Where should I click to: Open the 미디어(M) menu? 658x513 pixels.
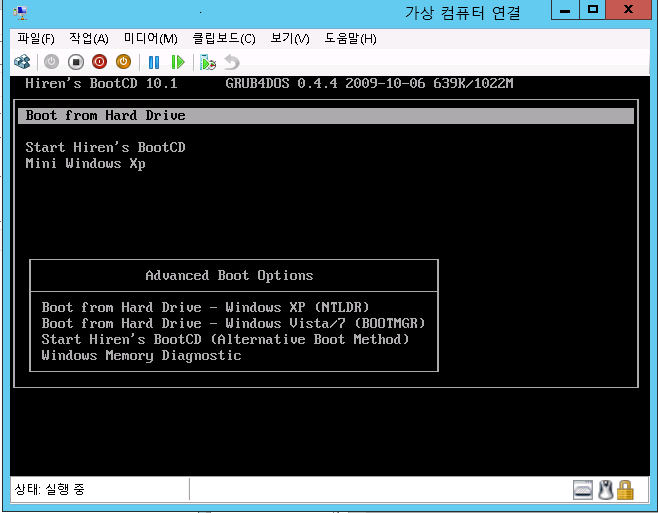coord(151,39)
